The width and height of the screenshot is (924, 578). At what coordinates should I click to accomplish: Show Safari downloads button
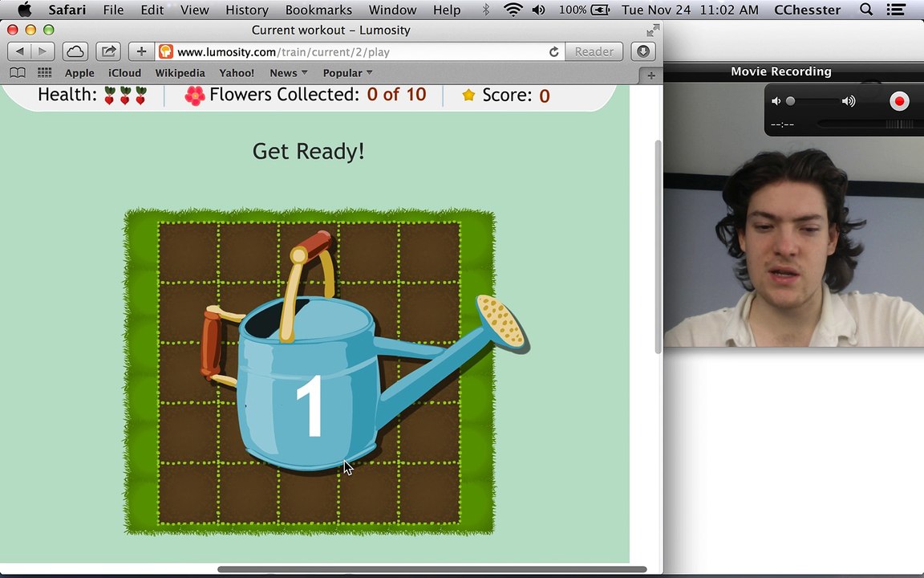coord(643,51)
